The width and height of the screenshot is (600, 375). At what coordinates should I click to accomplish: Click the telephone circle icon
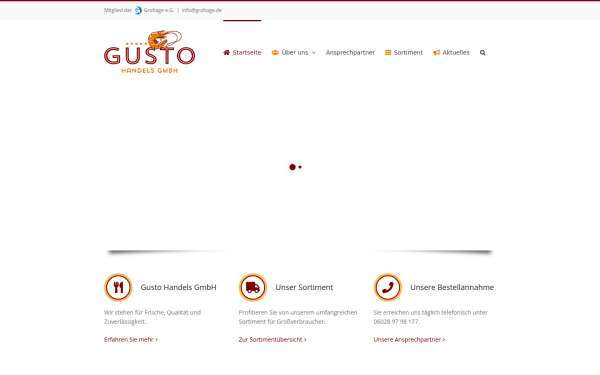coord(388,287)
